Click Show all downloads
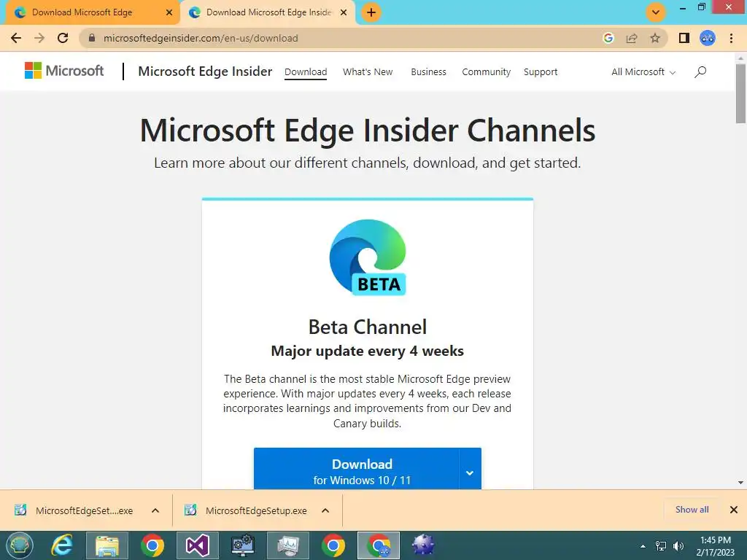 (x=692, y=510)
